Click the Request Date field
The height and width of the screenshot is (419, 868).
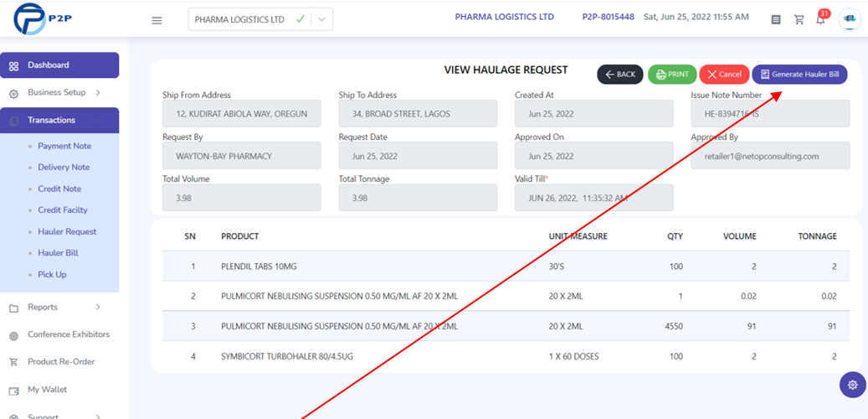point(418,156)
